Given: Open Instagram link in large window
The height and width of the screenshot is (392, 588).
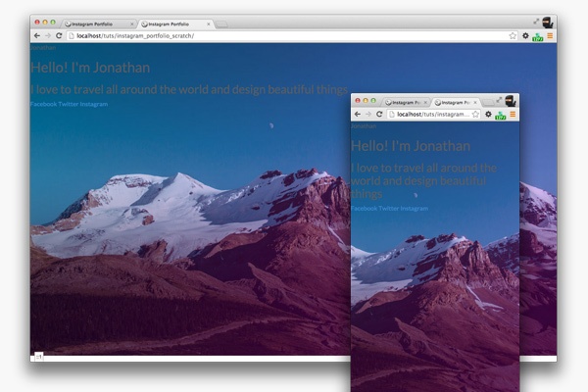Looking at the screenshot, I should (94, 104).
